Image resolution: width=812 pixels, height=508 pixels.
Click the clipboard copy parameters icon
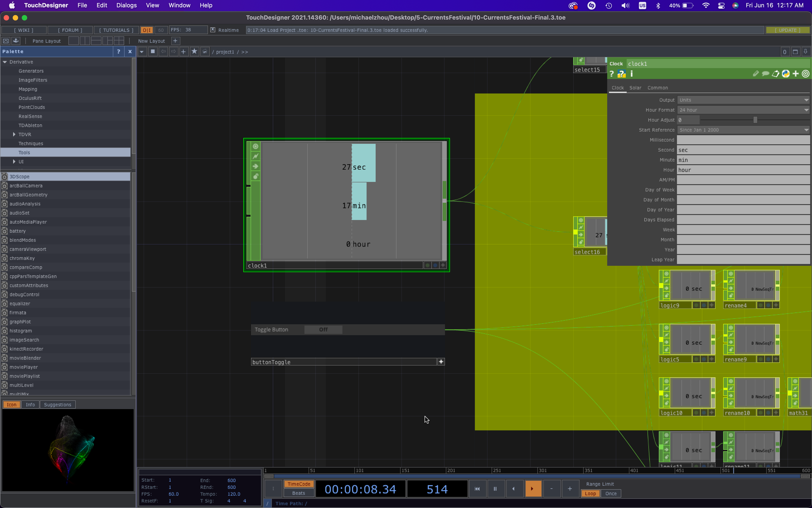pos(775,74)
